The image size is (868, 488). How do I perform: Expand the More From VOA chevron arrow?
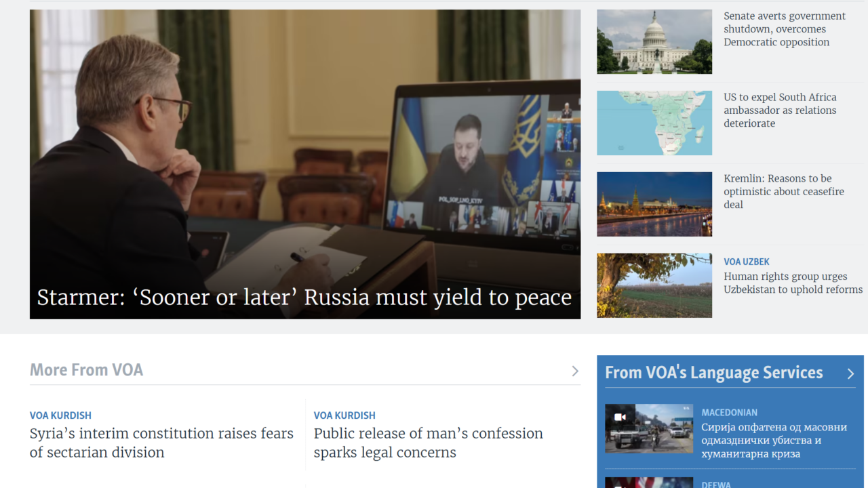tap(574, 371)
